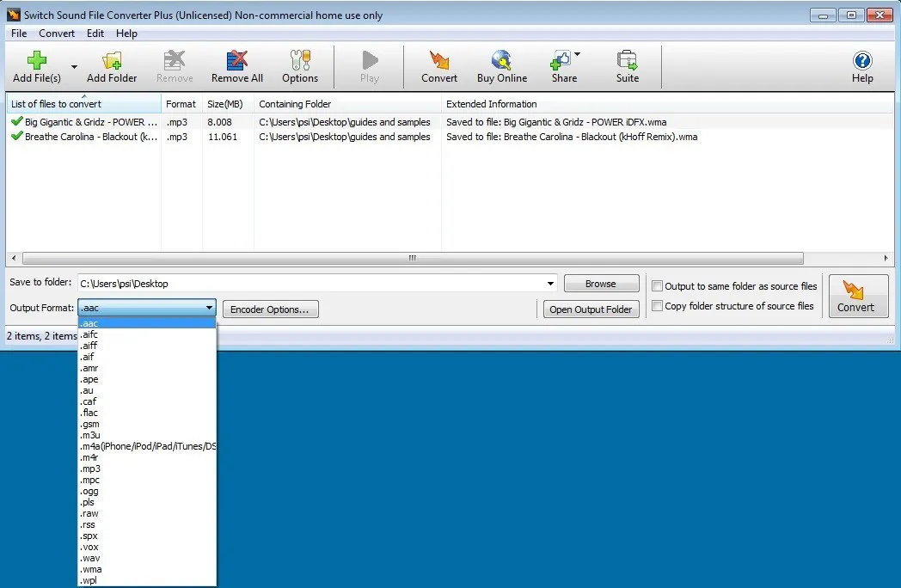Choose .flac output format

(x=147, y=413)
